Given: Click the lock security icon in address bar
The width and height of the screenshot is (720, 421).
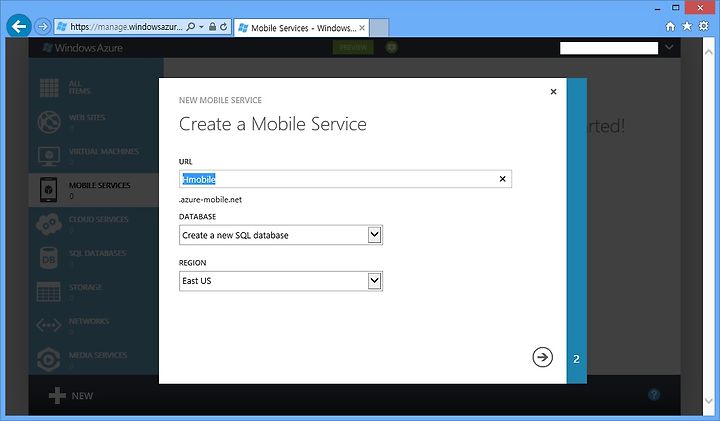Looking at the screenshot, I should click(212, 27).
